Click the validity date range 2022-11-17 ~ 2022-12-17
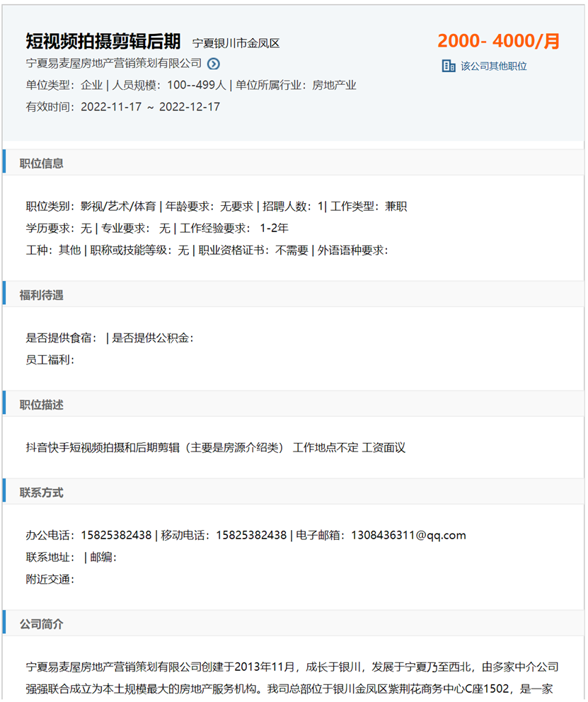 pos(150,107)
